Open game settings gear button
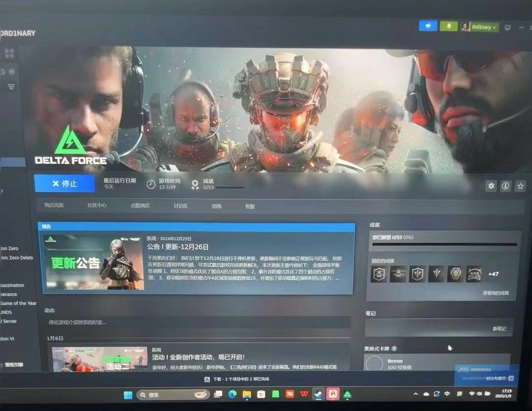Viewport: 532px width, 411px height. [x=491, y=186]
